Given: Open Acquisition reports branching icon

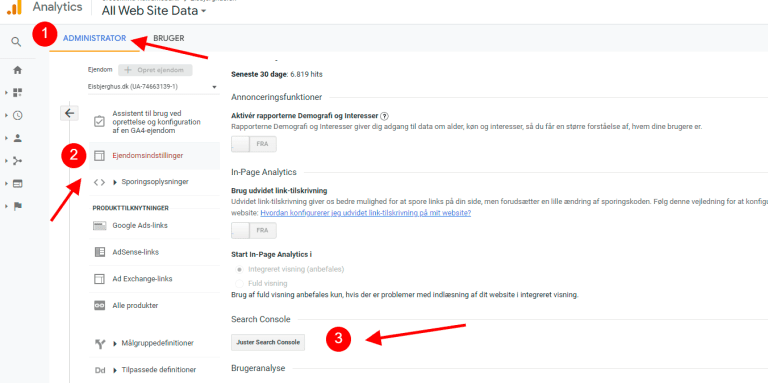Looking at the screenshot, I should click(18, 161).
